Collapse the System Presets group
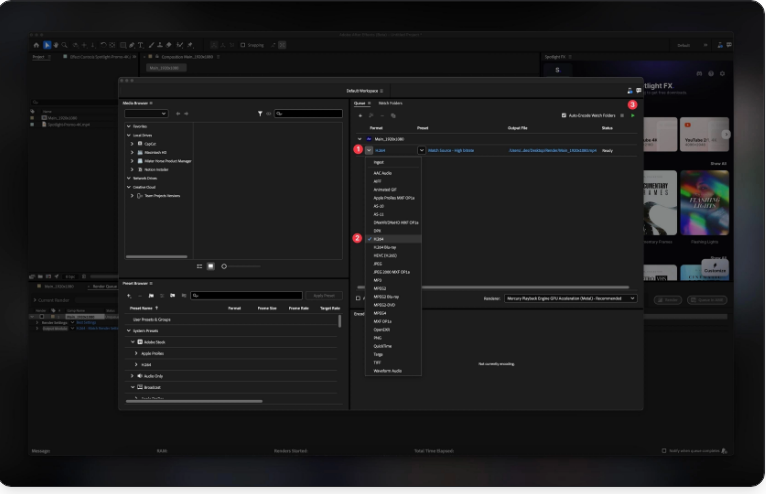 point(128,331)
